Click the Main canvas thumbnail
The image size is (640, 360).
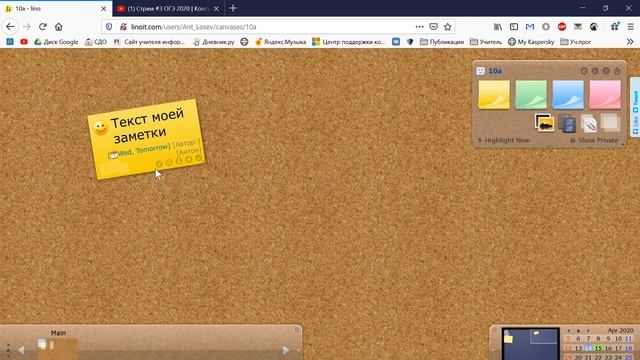click(57, 348)
